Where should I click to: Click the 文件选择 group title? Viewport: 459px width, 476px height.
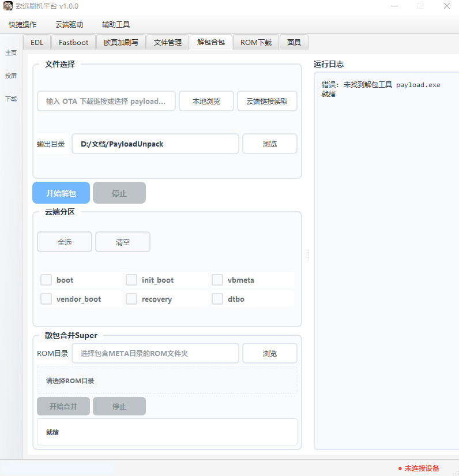click(x=60, y=64)
